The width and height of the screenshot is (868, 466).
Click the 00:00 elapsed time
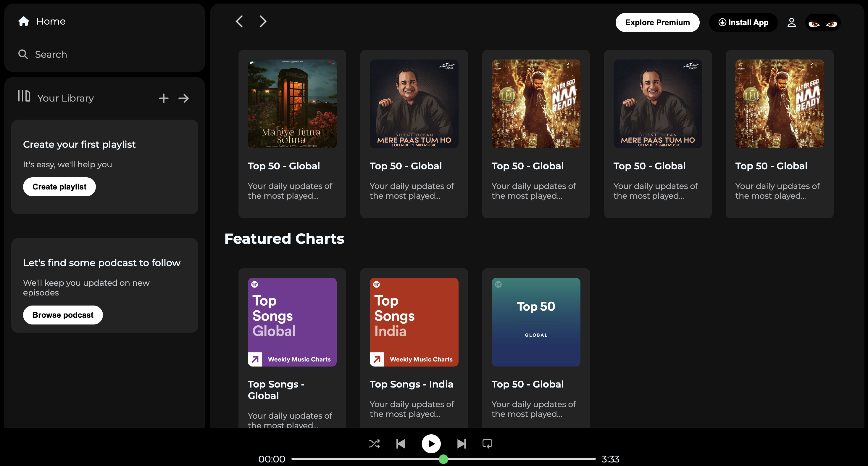click(272, 459)
